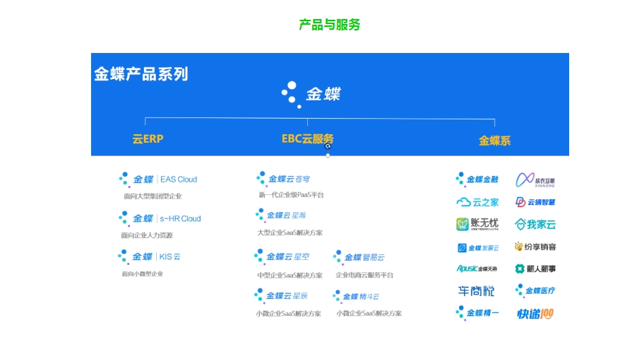Select the 金蝶医疗 logo
This screenshot has width=644, height=347.
tap(535, 290)
